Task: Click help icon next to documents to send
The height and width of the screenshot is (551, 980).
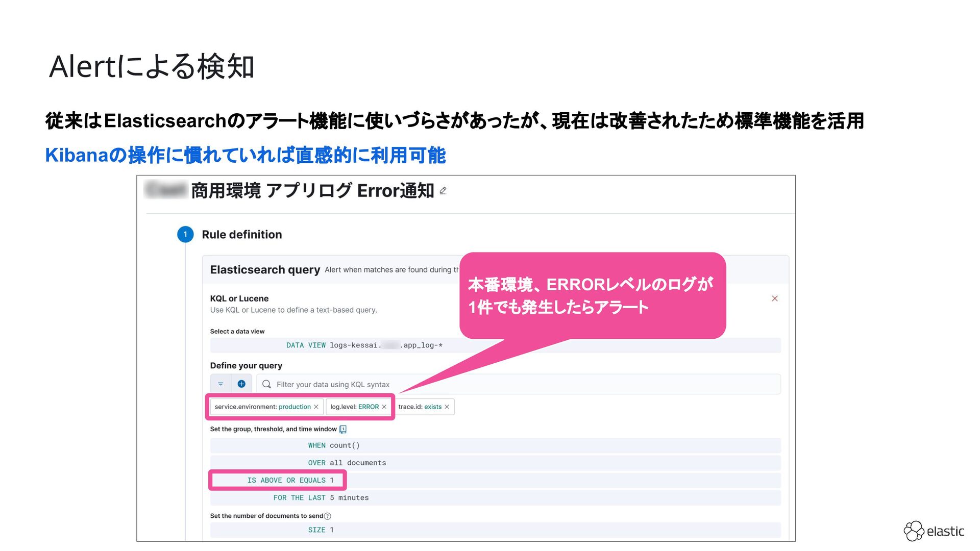Action: click(328, 516)
